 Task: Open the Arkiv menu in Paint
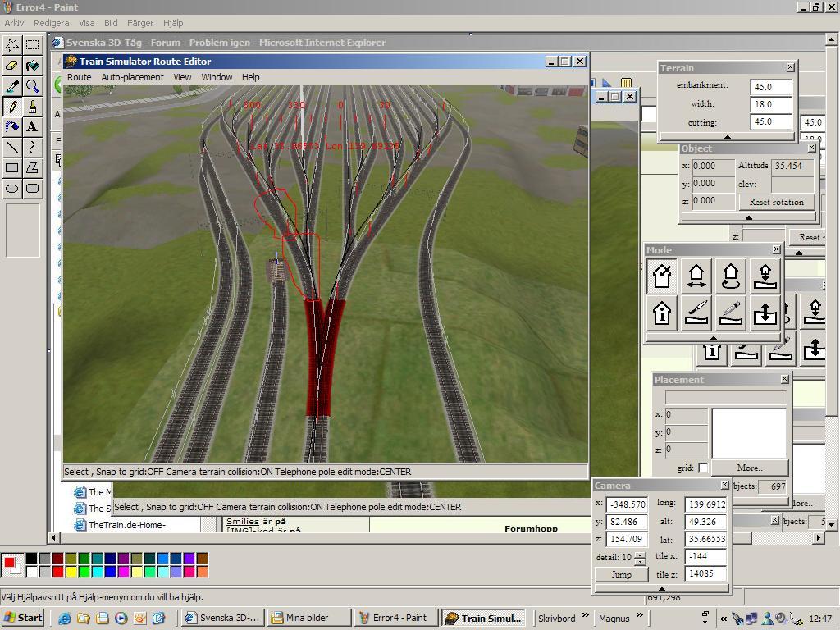pos(14,23)
